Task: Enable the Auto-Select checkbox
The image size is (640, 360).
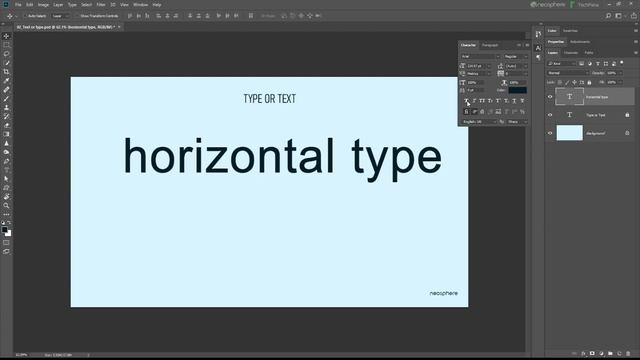Action: [25, 16]
